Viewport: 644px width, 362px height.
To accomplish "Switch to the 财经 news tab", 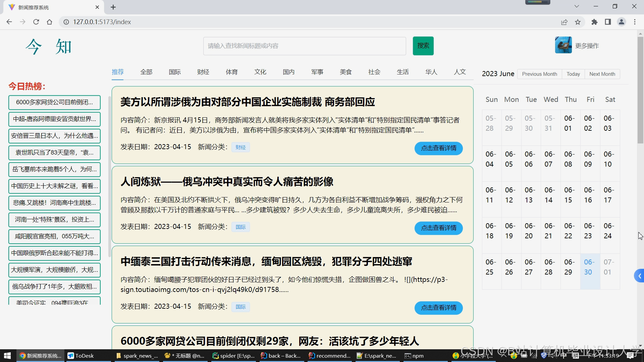I will pyautogui.click(x=203, y=72).
